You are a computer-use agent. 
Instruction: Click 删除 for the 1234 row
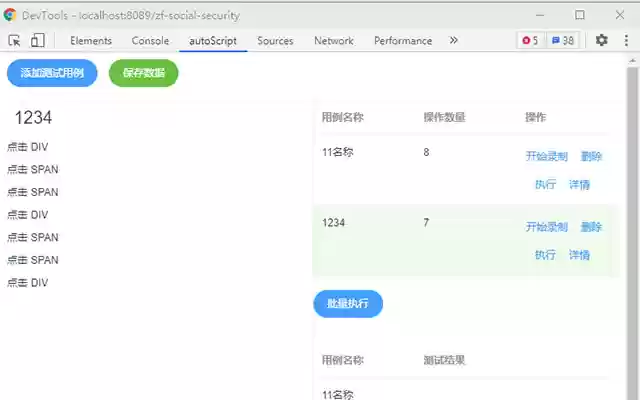point(591,227)
